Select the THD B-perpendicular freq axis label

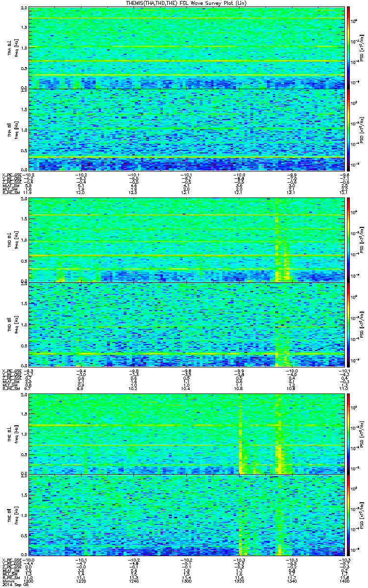pos(12,240)
